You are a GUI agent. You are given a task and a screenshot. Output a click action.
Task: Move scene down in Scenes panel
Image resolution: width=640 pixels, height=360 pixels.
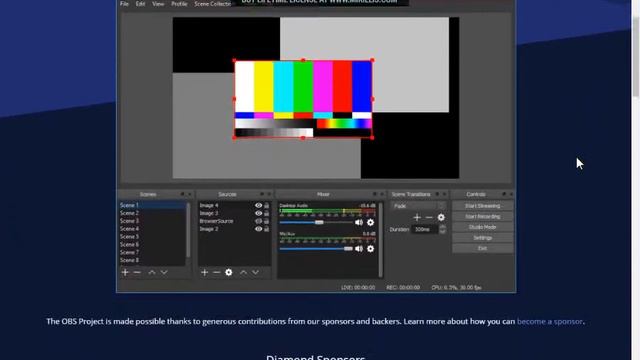[x=164, y=272]
